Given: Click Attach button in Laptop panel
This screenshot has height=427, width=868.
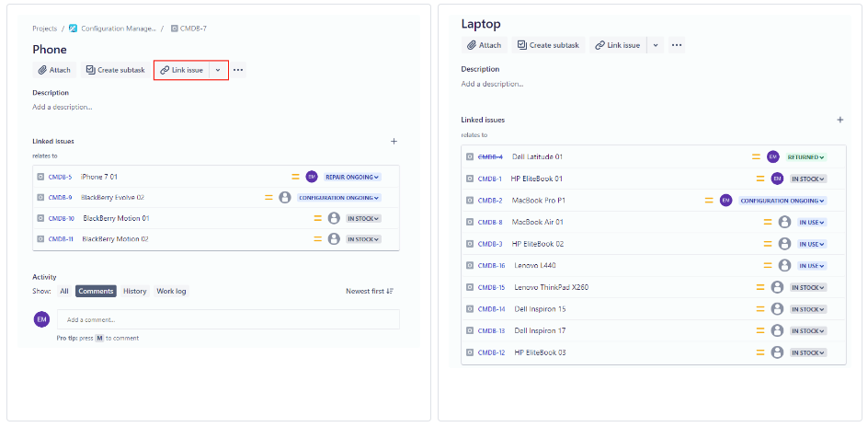Looking at the screenshot, I should point(484,45).
